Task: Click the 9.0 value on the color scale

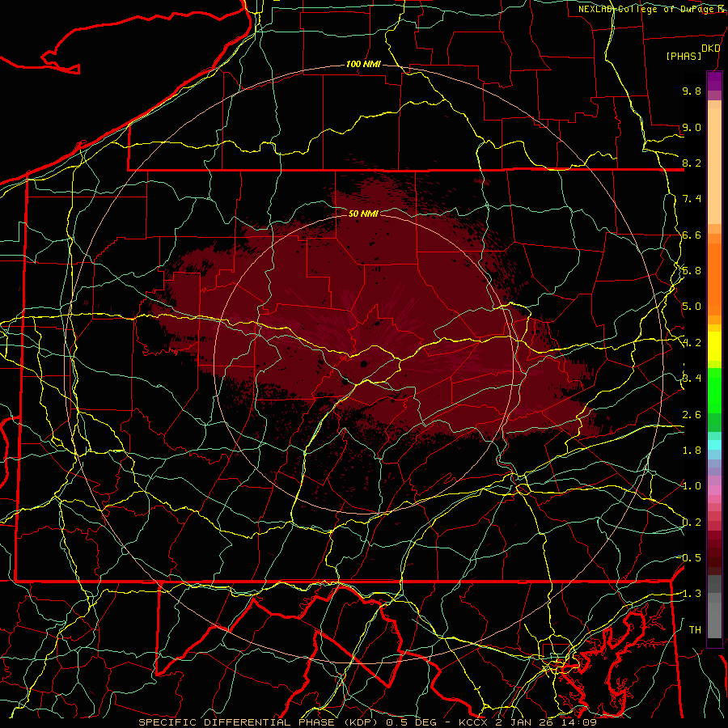Action: coord(692,127)
